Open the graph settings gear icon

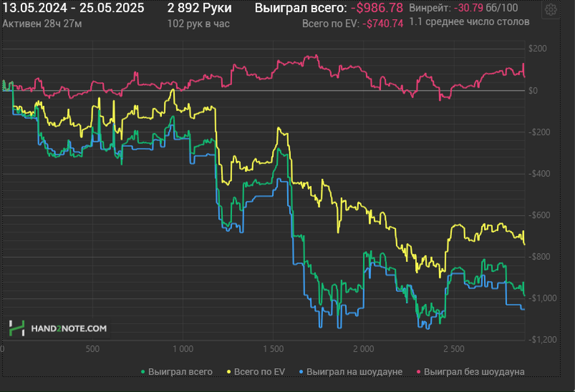click(x=551, y=10)
